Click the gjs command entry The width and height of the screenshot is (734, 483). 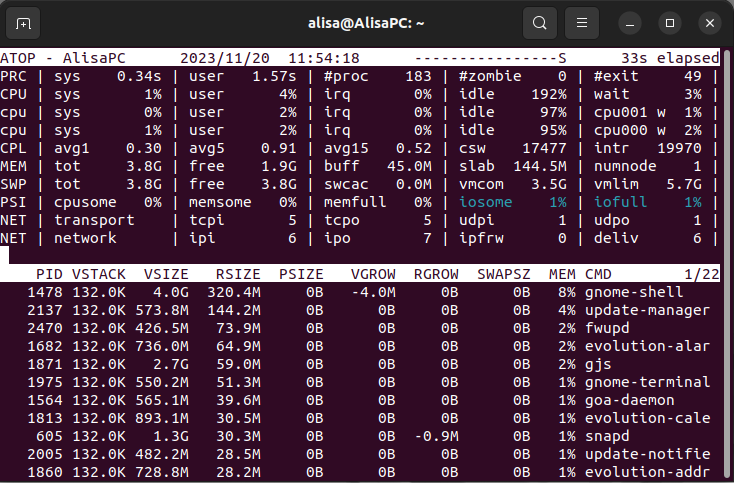[598, 364]
